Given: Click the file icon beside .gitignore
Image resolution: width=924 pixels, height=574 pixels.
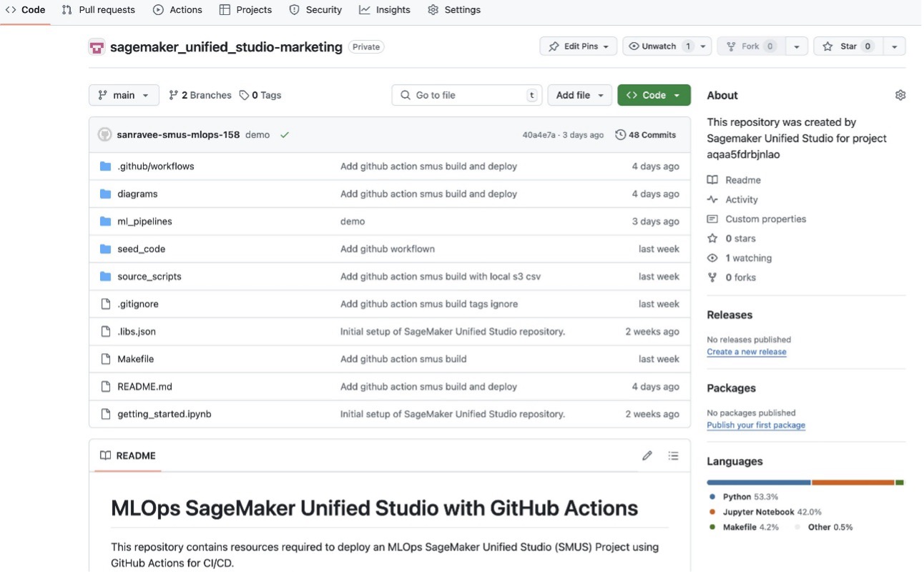Looking at the screenshot, I should [x=106, y=304].
